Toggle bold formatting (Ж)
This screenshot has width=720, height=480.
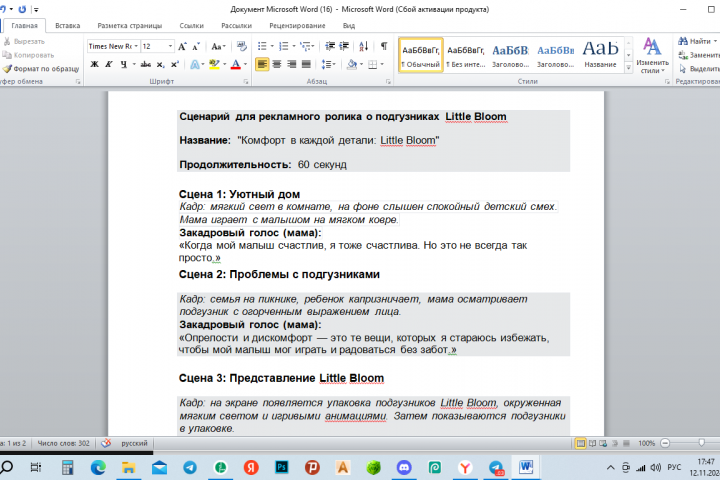point(95,64)
